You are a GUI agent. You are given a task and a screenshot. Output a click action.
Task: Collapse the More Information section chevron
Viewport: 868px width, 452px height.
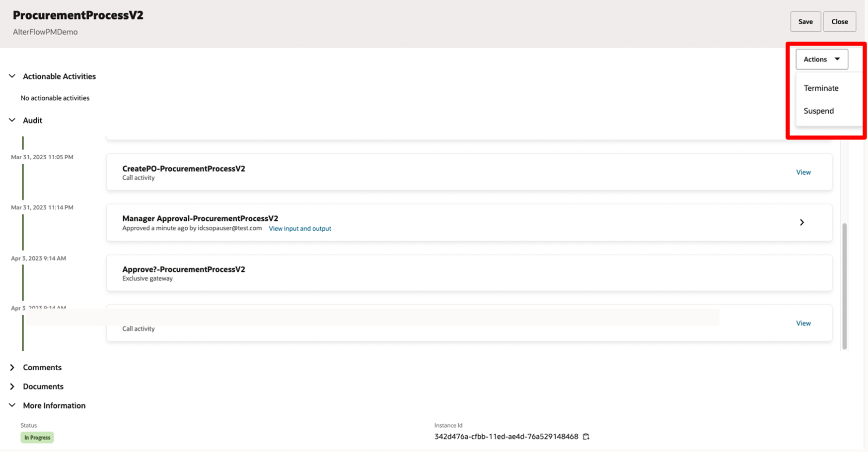tap(12, 405)
